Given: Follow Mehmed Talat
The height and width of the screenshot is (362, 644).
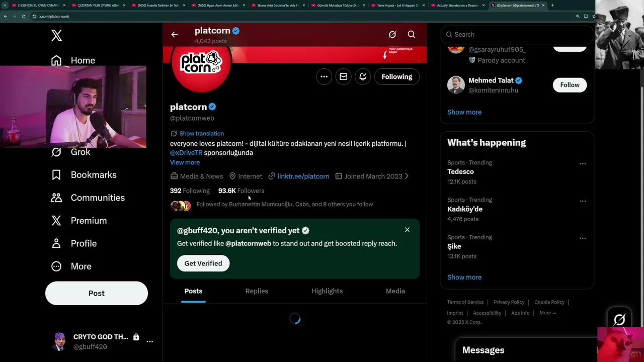Looking at the screenshot, I should click(570, 85).
